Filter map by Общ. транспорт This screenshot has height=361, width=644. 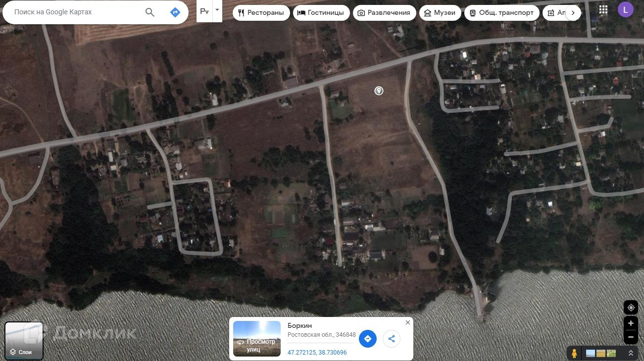[502, 13]
